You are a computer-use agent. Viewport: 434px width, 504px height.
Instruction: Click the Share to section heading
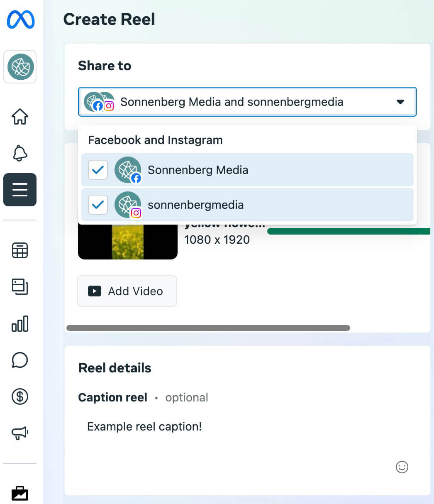click(x=105, y=66)
